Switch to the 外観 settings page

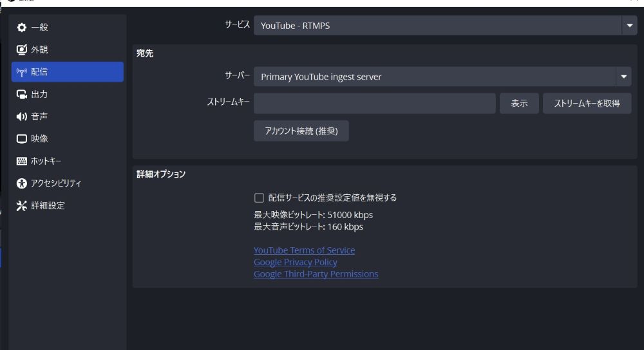(x=68, y=50)
